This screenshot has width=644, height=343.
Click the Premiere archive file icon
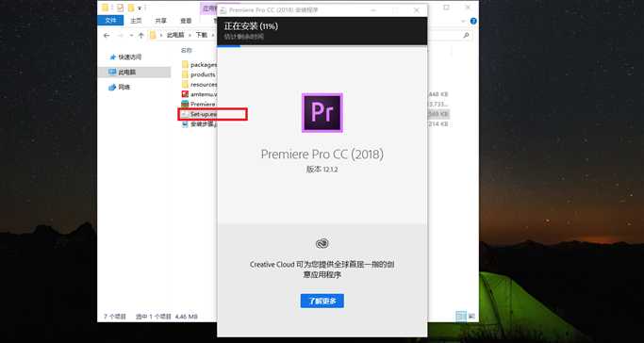(x=185, y=105)
